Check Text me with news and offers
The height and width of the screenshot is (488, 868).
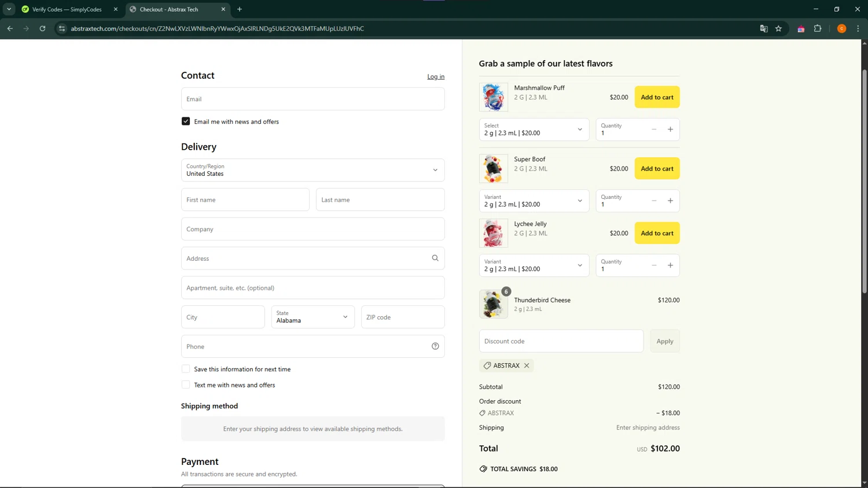[x=186, y=385]
